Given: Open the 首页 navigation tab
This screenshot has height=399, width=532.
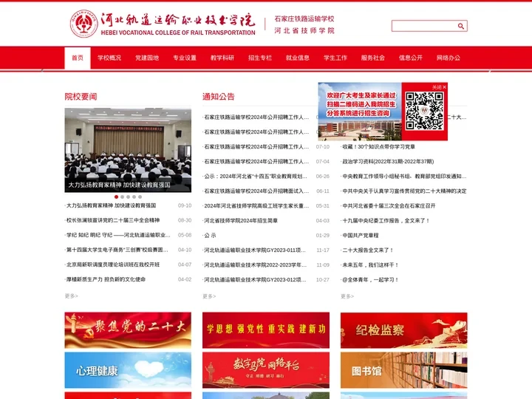Looking at the screenshot, I should coord(78,58).
